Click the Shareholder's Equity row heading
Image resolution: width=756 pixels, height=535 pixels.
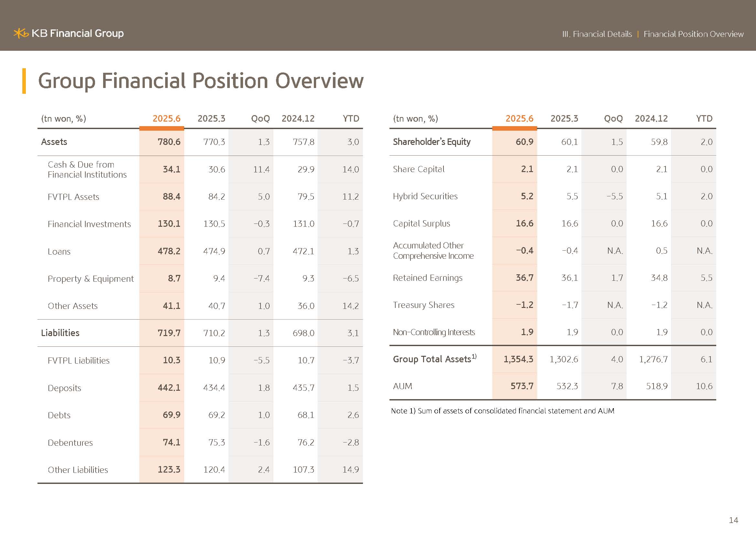point(431,142)
